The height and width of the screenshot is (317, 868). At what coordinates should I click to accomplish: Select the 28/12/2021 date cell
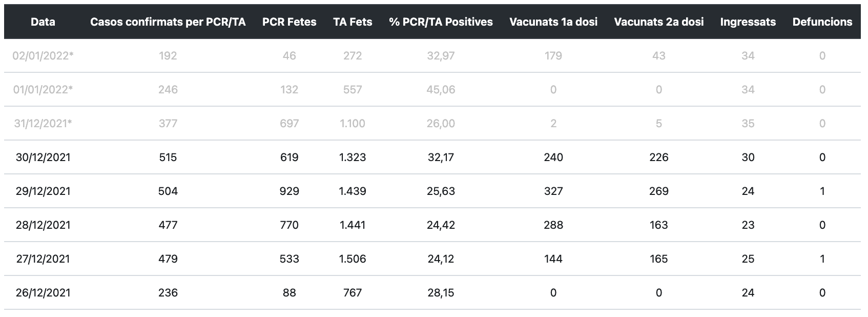click(x=43, y=225)
